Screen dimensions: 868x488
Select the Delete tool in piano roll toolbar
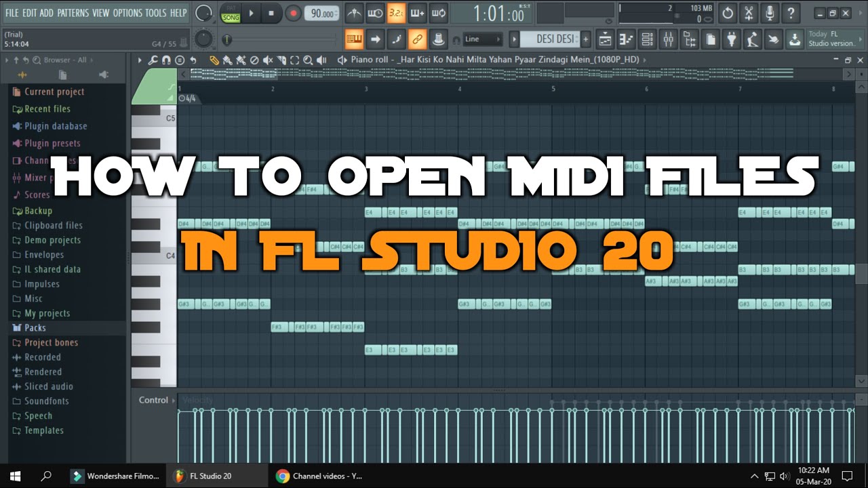tap(254, 60)
